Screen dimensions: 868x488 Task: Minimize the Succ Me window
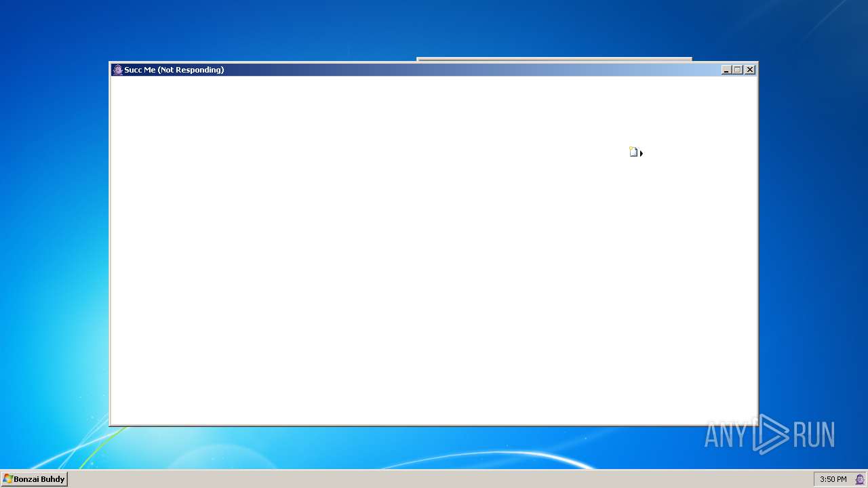pyautogui.click(x=726, y=70)
